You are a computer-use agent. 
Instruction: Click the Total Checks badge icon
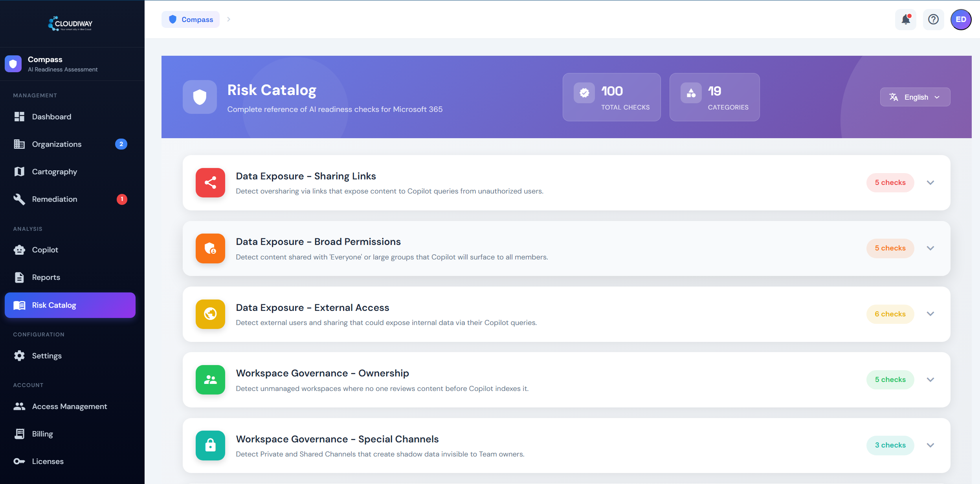pyautogui.click(x=584, y=93)
